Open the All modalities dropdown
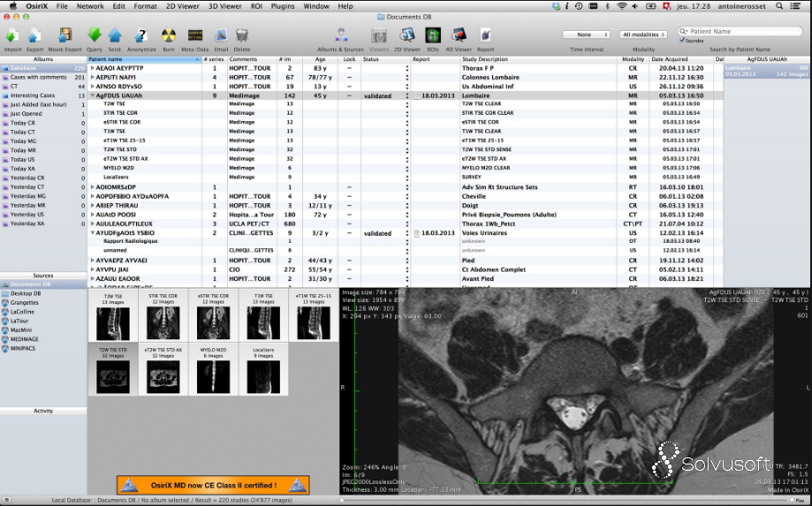 coord(643,34)
